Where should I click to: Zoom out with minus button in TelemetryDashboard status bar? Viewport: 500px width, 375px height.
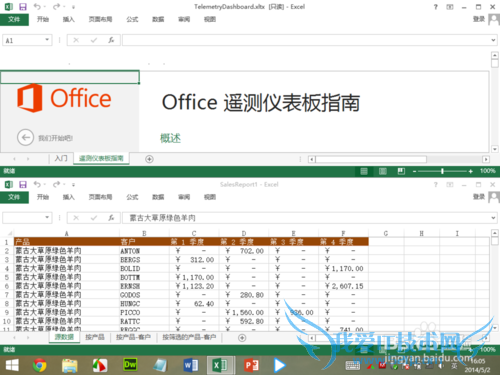(x=414, y=171)
